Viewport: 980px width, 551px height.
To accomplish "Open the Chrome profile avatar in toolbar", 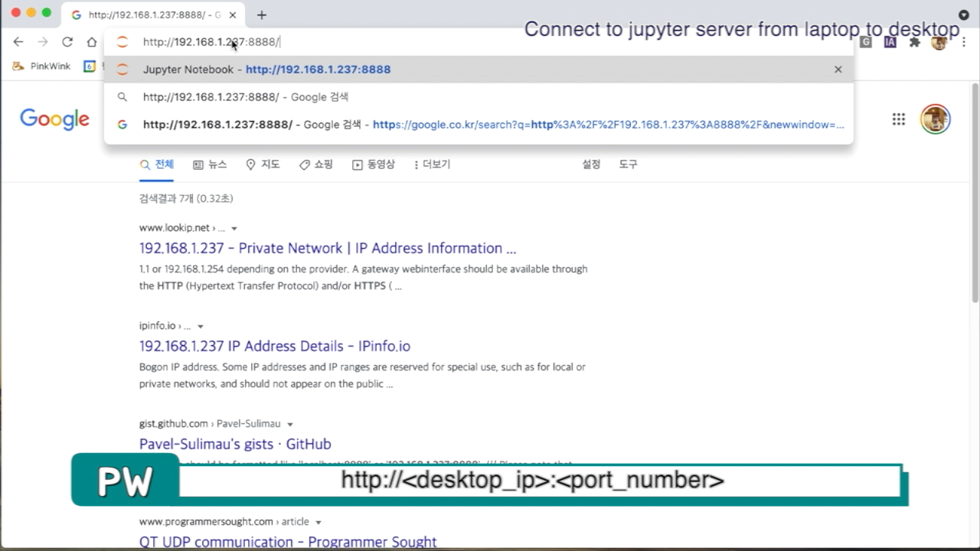I will pyautogui.click(x=939, y=42).
